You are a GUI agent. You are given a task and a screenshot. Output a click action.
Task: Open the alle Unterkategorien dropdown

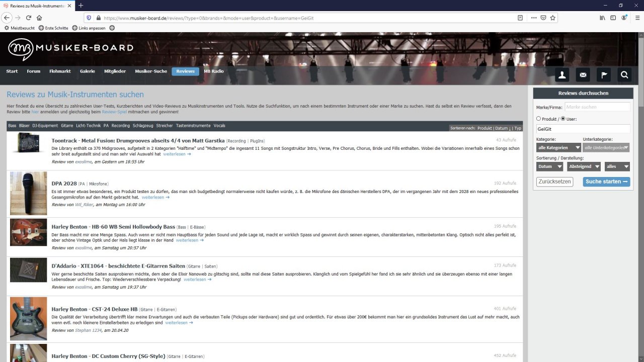(606, 148)
